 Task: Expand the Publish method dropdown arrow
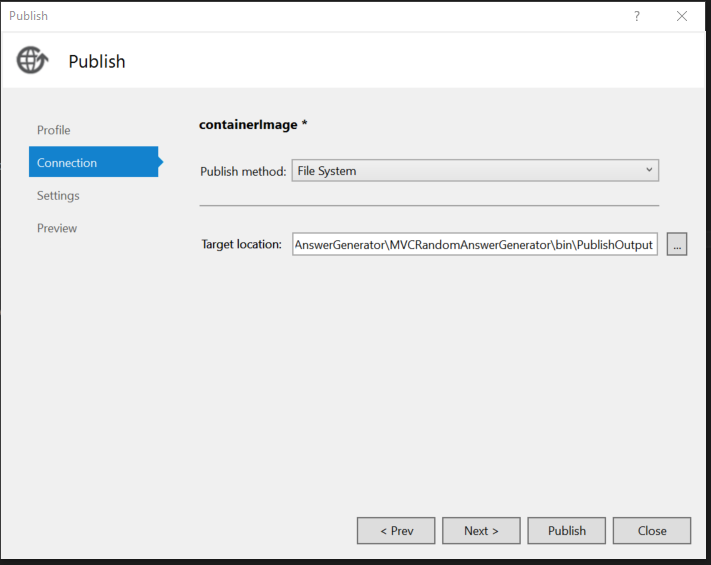click(x=649, y=170)
